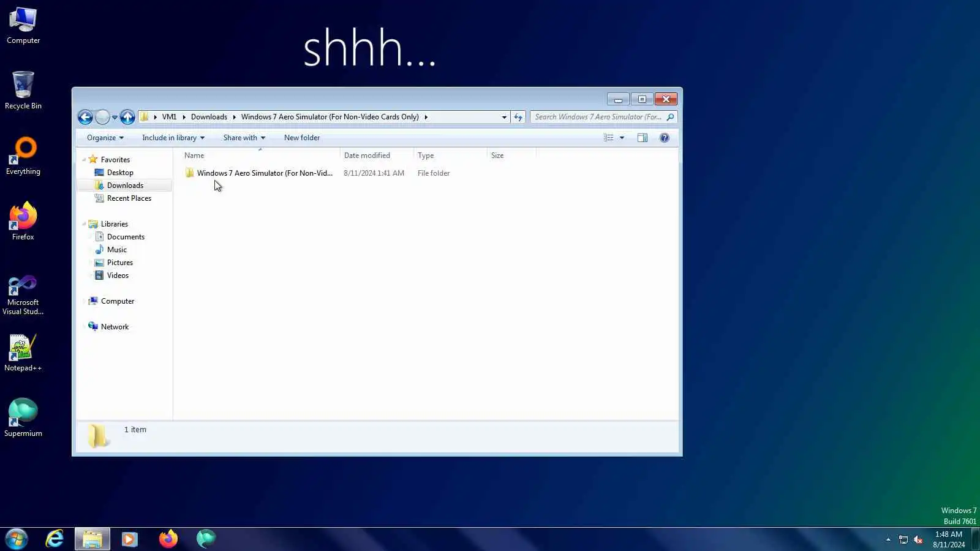
Task: Toggle the preview pane
Action: pyautogui.click(x=643, y=138)
